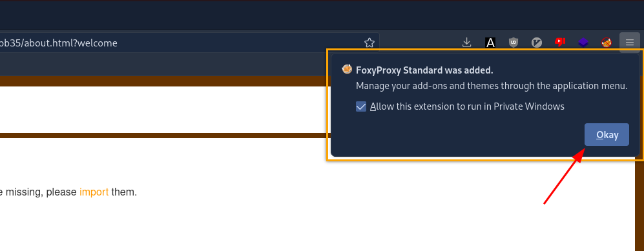Click the empty tab strip area
Image resolution: width=644 pixels, height=251 pixels.
point(322,15)
